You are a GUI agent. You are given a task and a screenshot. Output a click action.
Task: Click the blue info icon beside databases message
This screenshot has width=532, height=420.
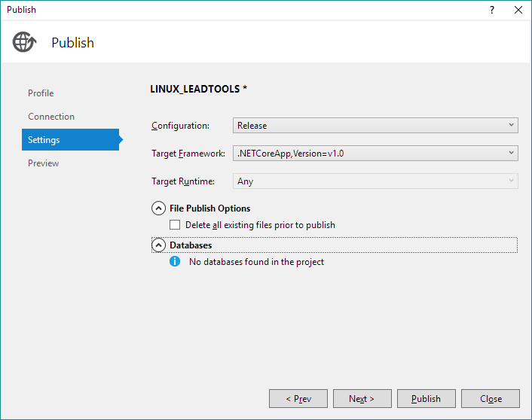[x=175, y=261]
